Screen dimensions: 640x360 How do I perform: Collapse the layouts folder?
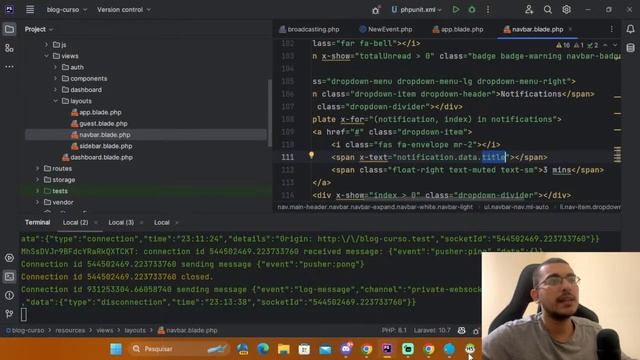[x=56, y=101]
